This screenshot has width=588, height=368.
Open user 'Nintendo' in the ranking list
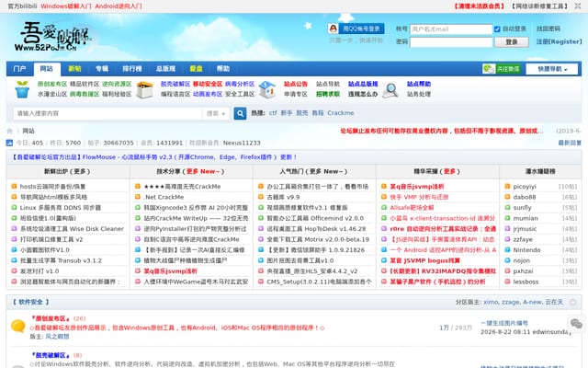click(x=526, y=250)
